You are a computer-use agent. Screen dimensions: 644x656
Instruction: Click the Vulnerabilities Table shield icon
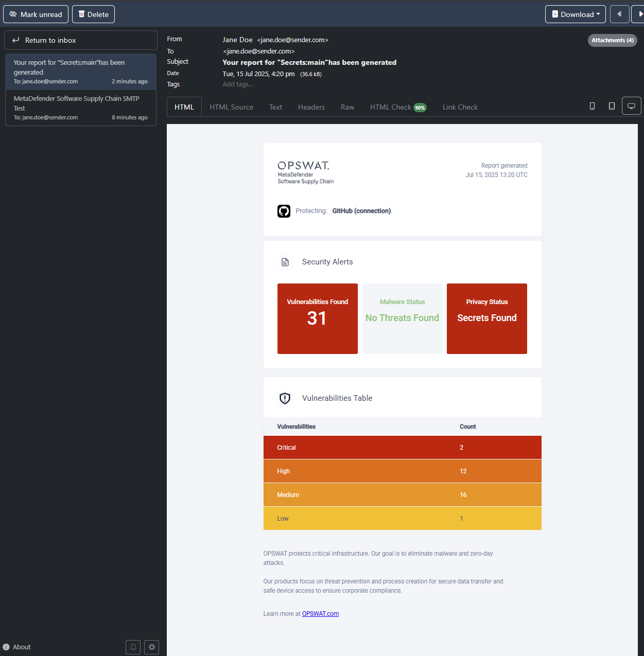pyautogui.click(x=285, y=398)
